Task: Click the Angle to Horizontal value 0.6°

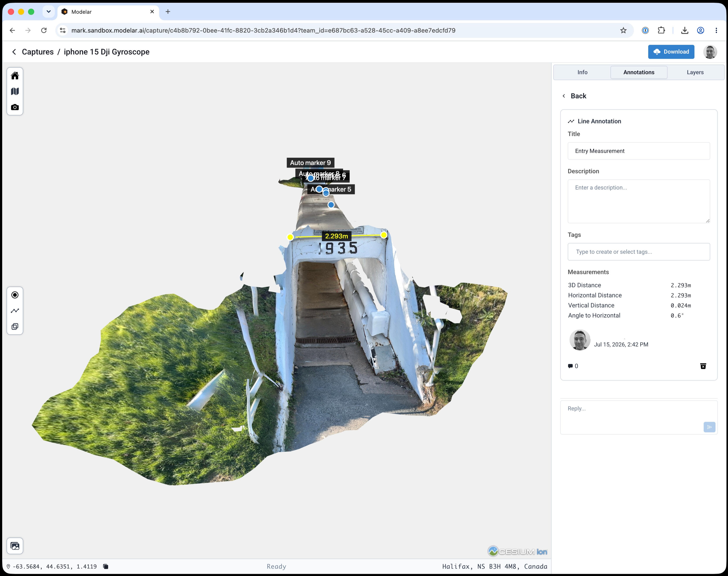Action: coord(677,316)
